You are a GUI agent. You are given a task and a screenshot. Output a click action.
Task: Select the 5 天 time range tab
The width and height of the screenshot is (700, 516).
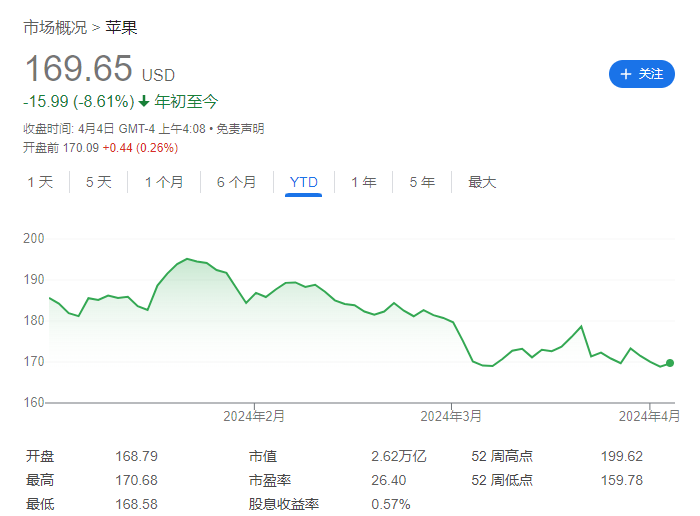click(98, 182)
